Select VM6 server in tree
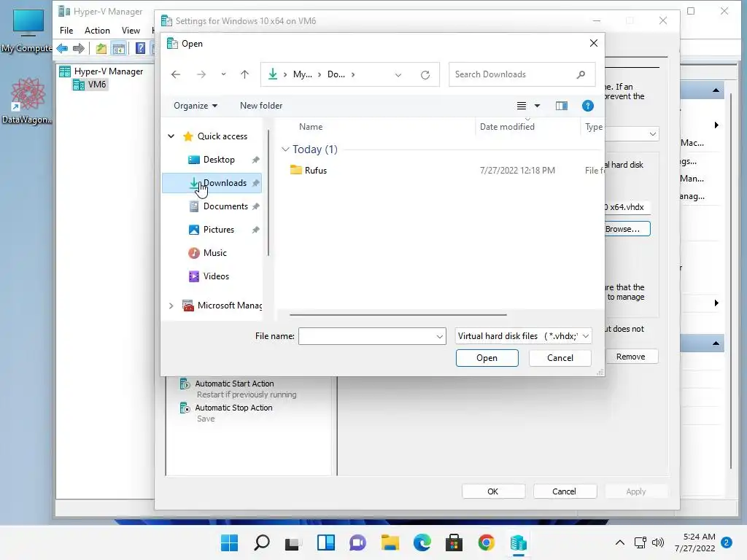Viewport: 747px width, 560px height. 90,85
